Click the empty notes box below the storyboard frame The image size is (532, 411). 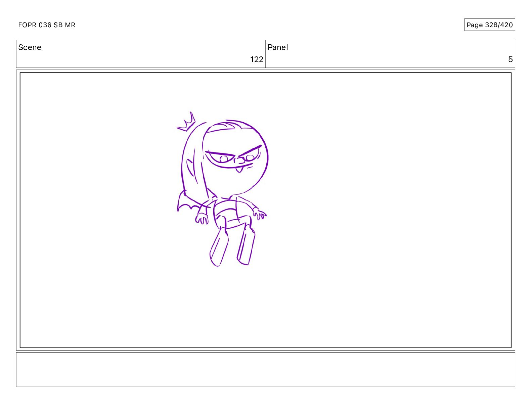265,369
